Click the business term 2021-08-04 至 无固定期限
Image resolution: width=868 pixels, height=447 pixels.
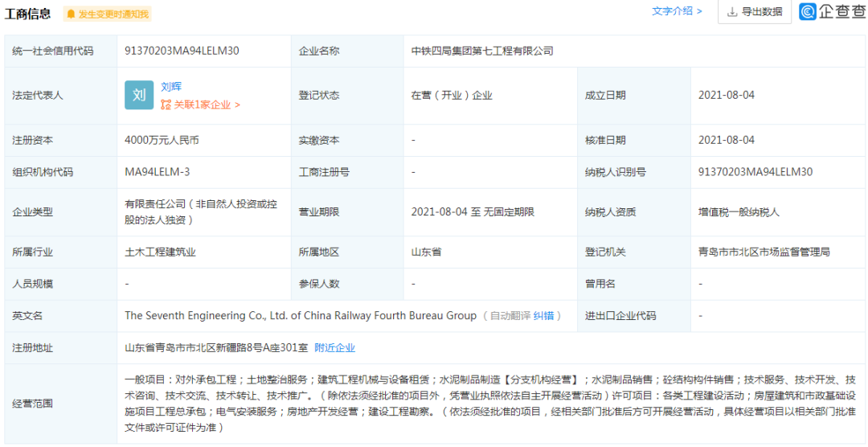tap(473, 211)
